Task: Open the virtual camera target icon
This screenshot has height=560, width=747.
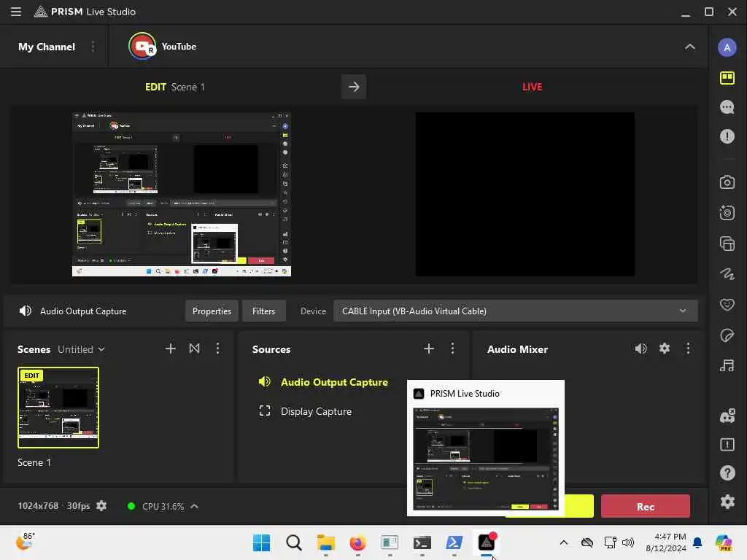Action: [x=727, y=213]
